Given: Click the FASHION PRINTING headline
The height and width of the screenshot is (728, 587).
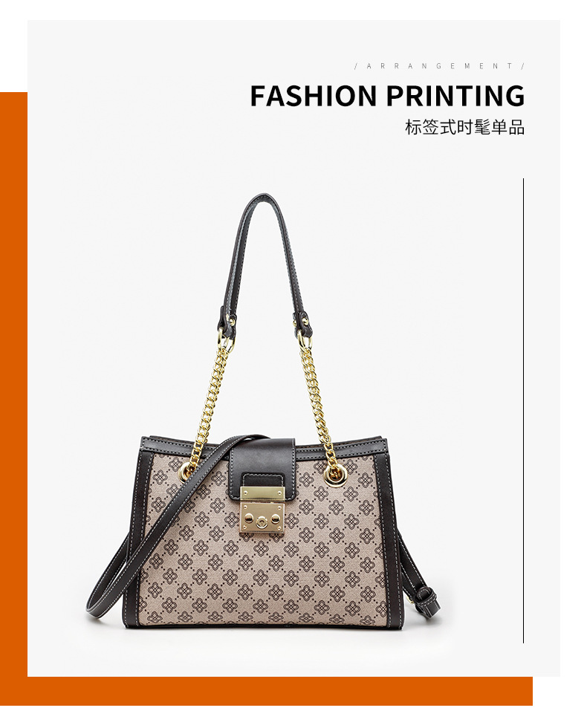Looking at the screenshot, I should click(x=387, y=95).
